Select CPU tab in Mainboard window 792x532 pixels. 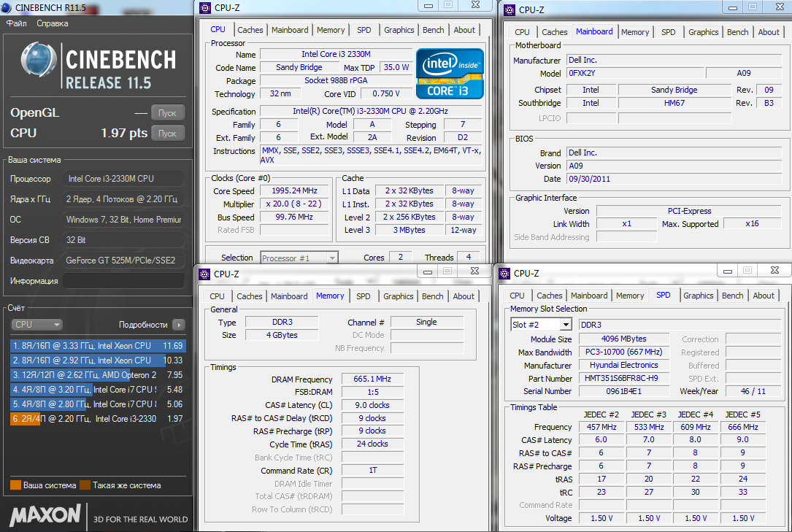[x=522, y=32]
